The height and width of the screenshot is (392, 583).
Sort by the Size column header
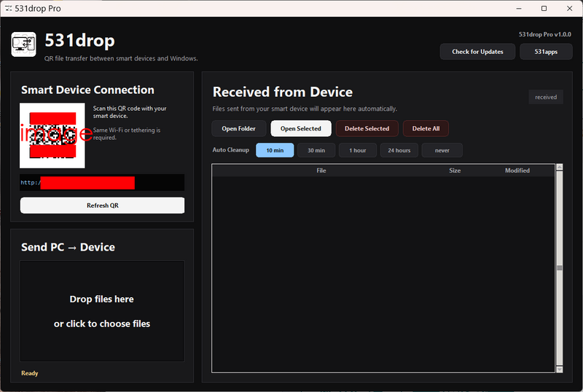point(455,170)
